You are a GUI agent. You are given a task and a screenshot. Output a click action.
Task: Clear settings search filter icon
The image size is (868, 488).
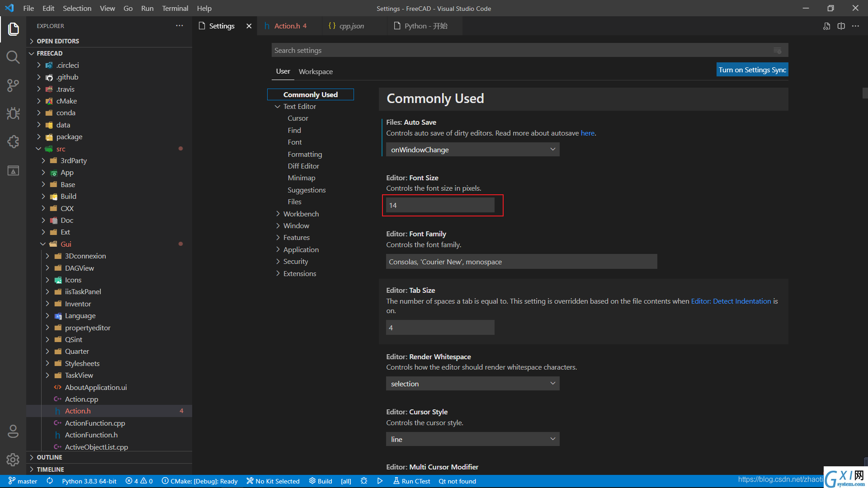(x=778, y=50)
